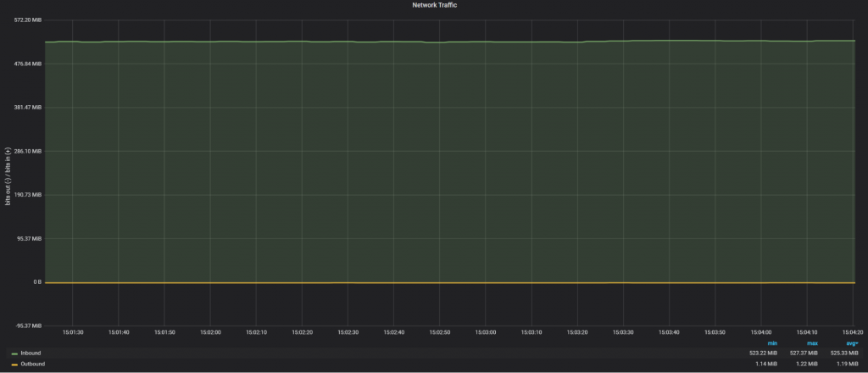
Task: Open the Network Traffic panel title menu
Action: coord(433,5)
